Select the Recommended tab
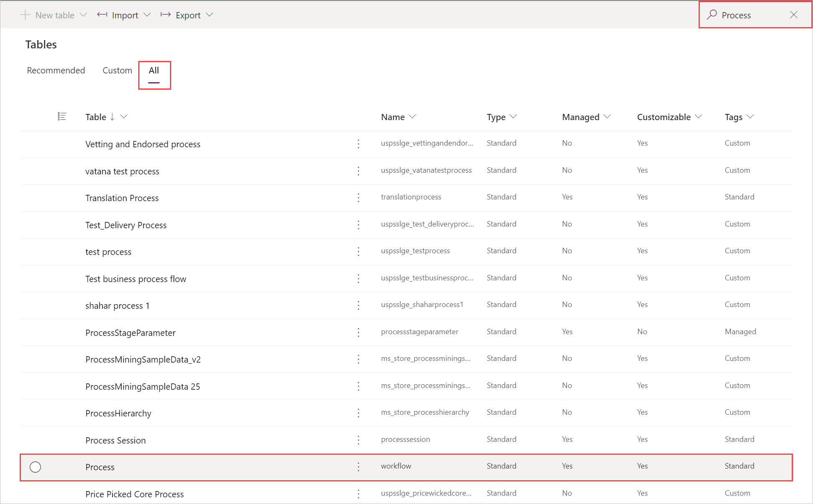Screen dimensions: 813x504 tap(56, 70)
